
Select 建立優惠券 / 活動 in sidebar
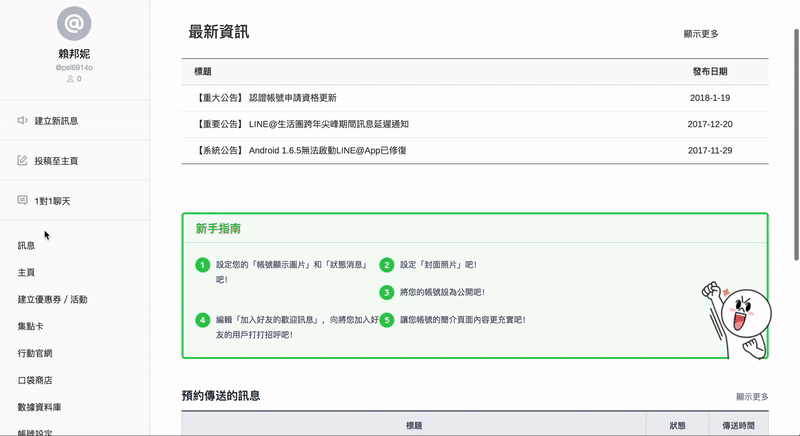(53, 299)
